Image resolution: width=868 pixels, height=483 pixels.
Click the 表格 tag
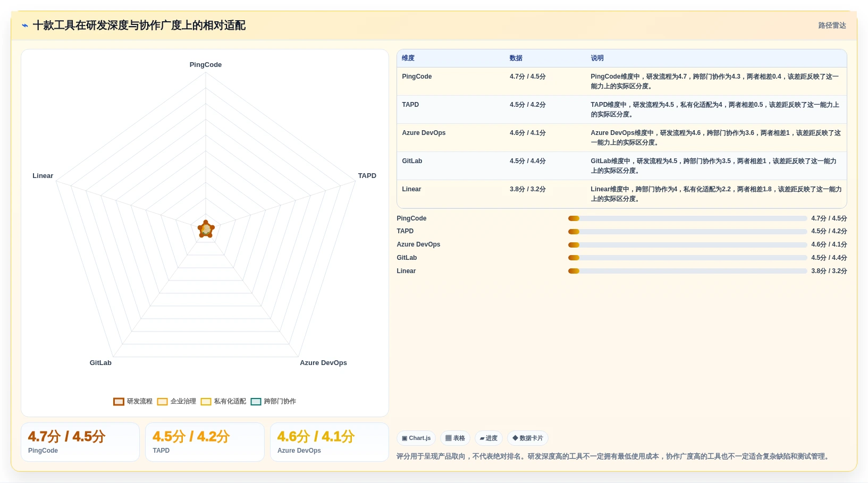click(455, 438)
